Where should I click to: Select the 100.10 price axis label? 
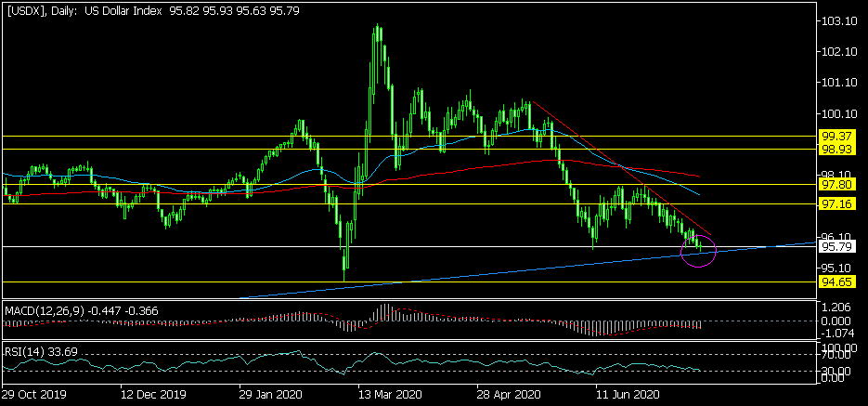840,113
